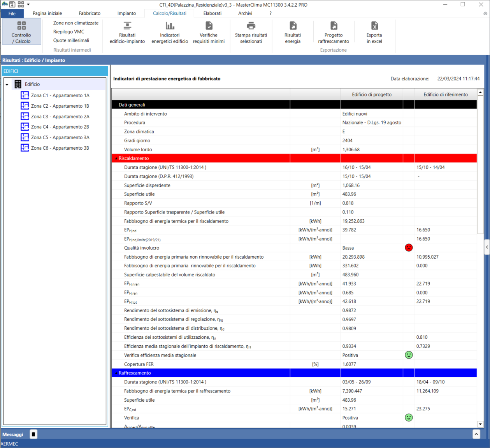Viewport: 490px width, 448px height.
Task: Click the Rapporto S/V value 0.818
Action: [x=348, y=203]
